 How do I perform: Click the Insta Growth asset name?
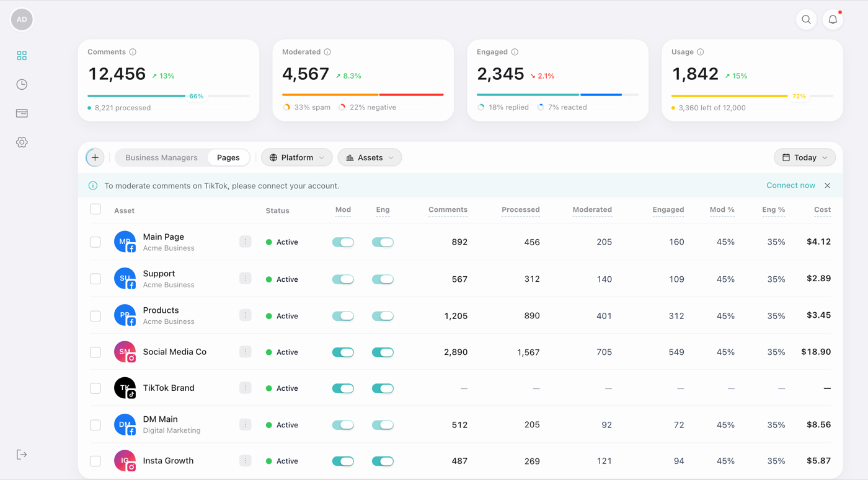(168, 461)
